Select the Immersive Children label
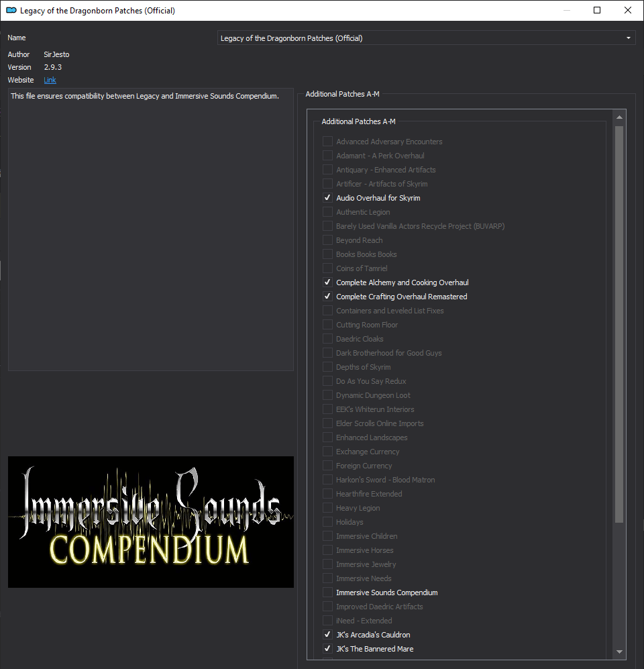The width and height of the screenshot is (644, 669). pos(367,536)
